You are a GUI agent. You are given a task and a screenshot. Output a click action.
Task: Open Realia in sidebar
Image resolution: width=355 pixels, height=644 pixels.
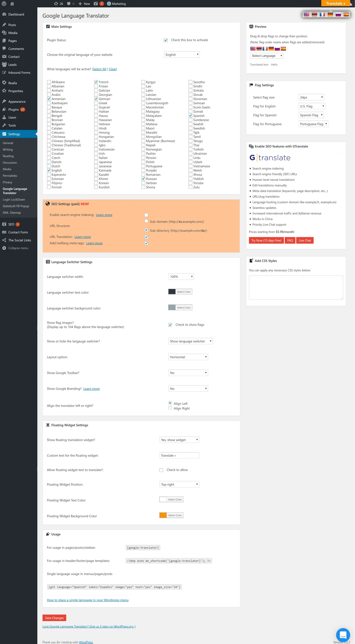coord(12,83)
